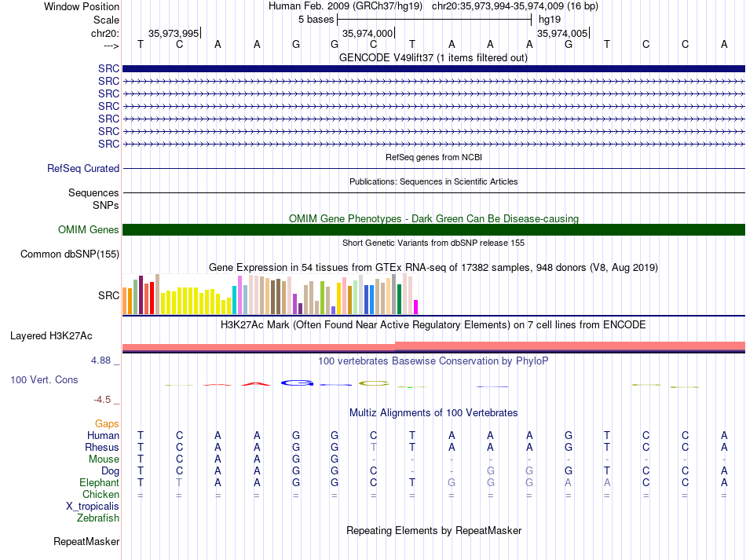Click the Layered H3K27Ac label
The height and width of the screenshot is (560, 746).
pos(51,336)
